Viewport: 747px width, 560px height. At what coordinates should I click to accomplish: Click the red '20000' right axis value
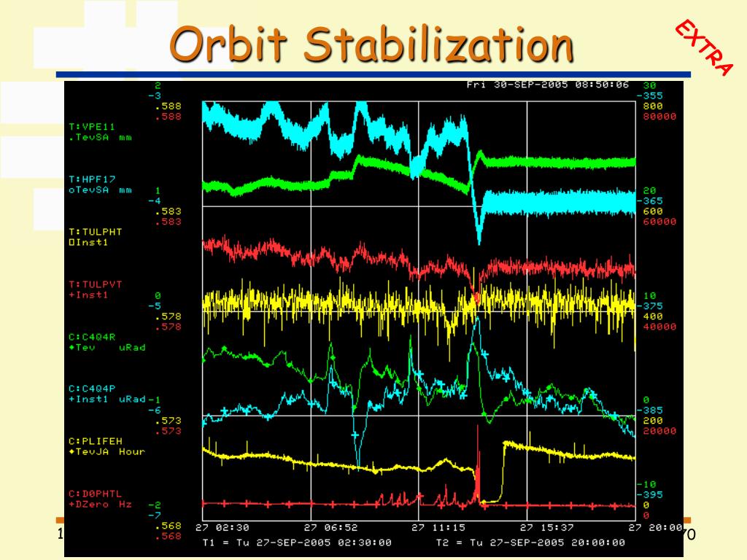(x=659, y=431)
